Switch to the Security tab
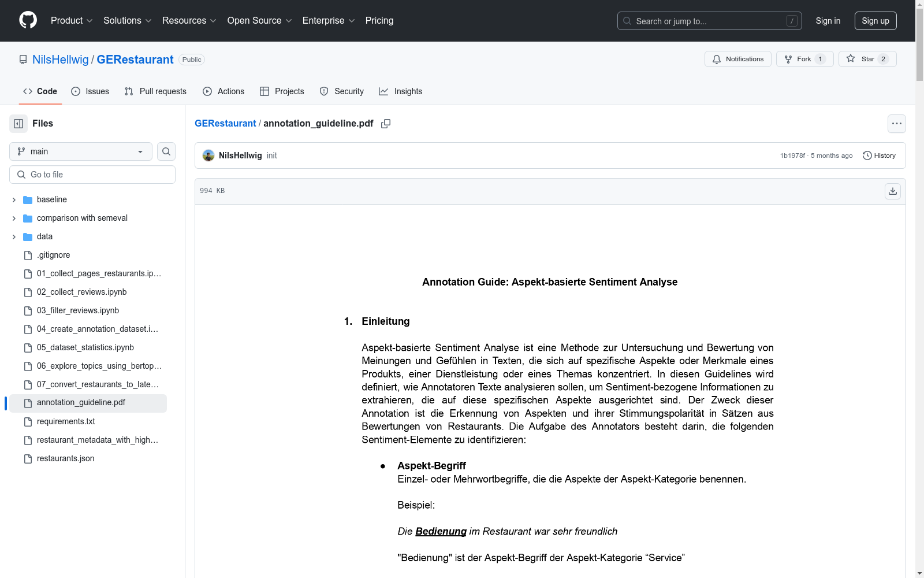The image size is (924, 578). tap(342, 91)
